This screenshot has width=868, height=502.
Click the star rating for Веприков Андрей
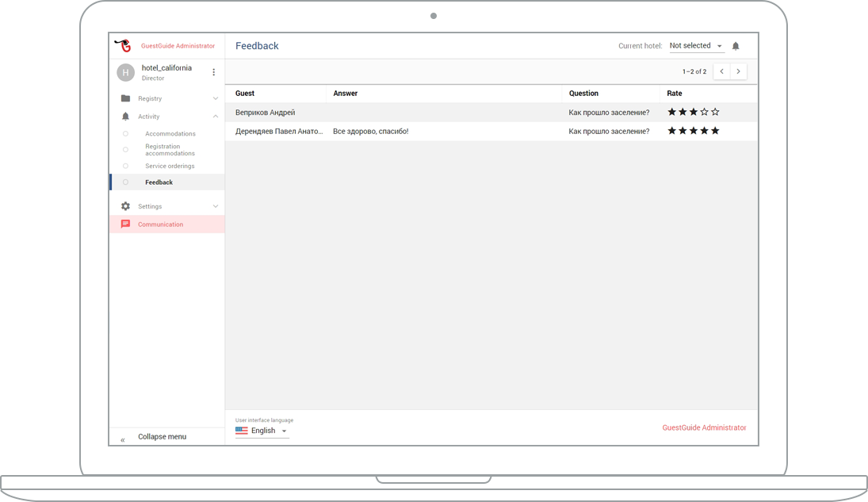693,112
